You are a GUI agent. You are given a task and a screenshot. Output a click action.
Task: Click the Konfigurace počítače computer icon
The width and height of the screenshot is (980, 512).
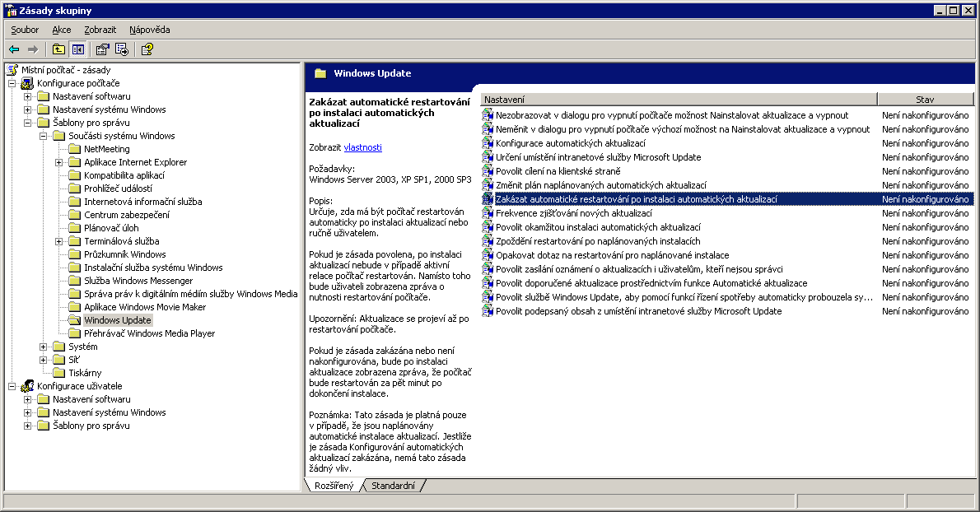point(27,83)
